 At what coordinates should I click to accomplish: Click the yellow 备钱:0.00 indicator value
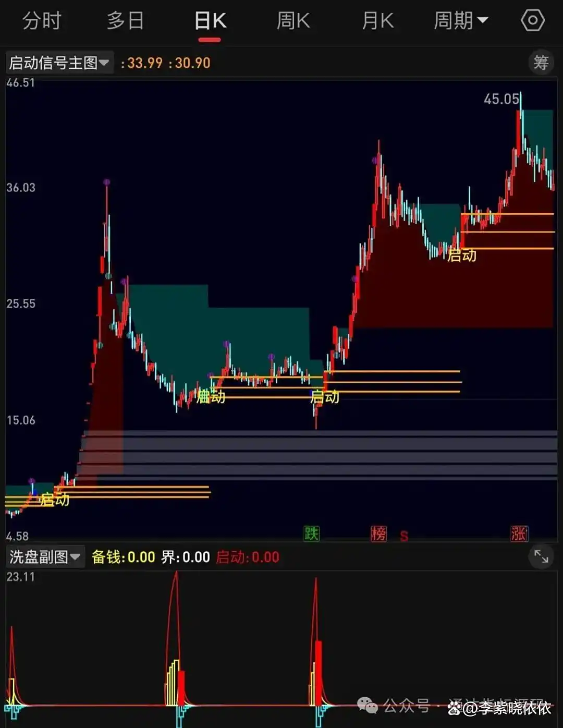coord(124,557)
